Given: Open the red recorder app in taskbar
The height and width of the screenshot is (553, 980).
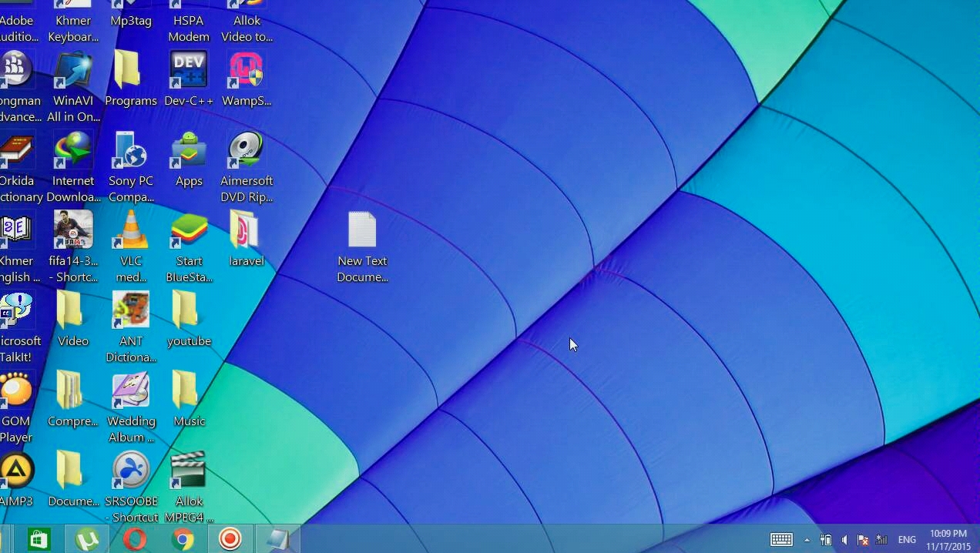Looking at the screenshot, I should click(x=230, y=539).
